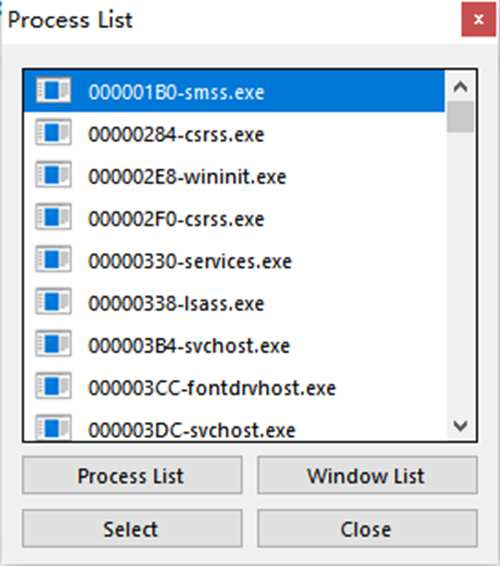The height and width of the screenshot is (566, 500).
Task: Click the lsass.exe process icon
Action: click(53, 301)
